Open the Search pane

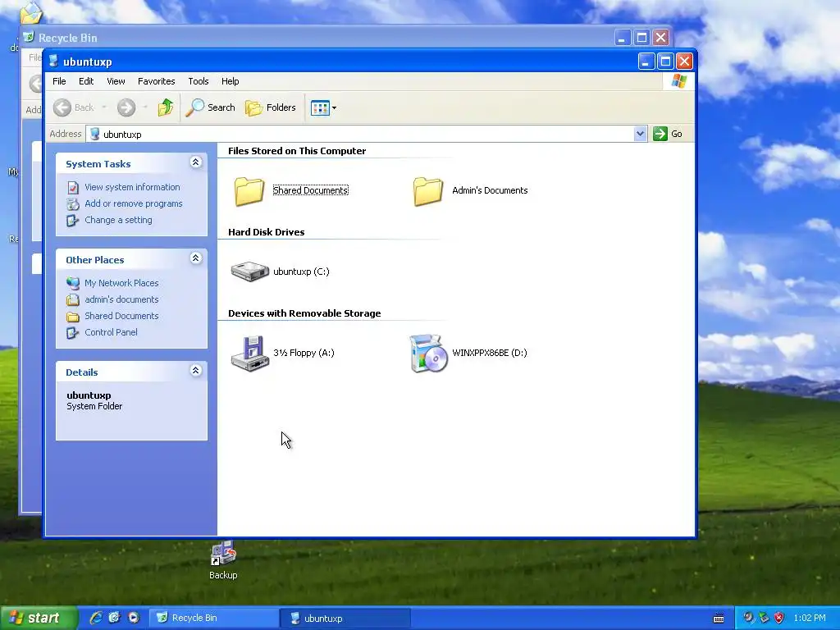click(211, 107)
